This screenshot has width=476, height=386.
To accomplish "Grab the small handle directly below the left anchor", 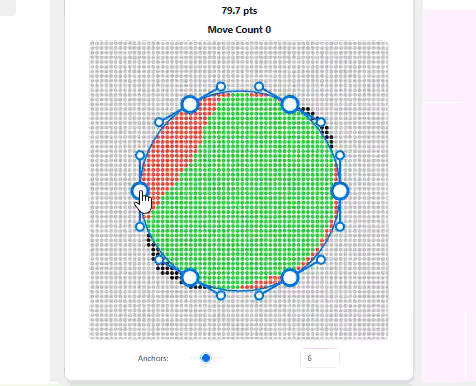I will pos(140,227).
